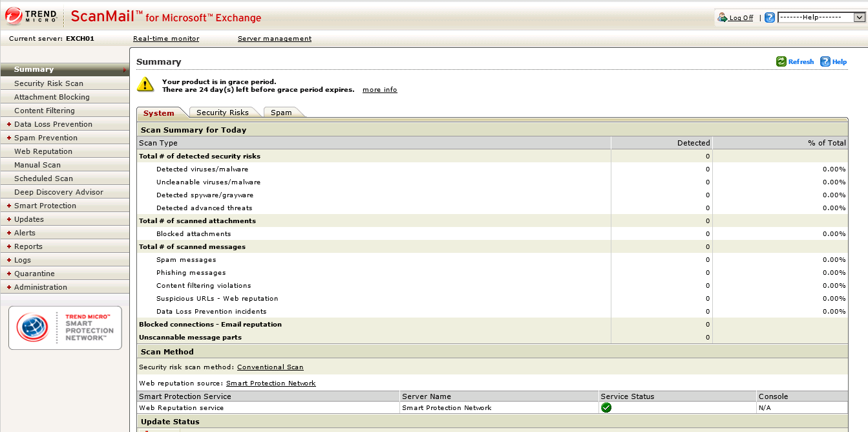Expand the Updates menu

(8, 219)
